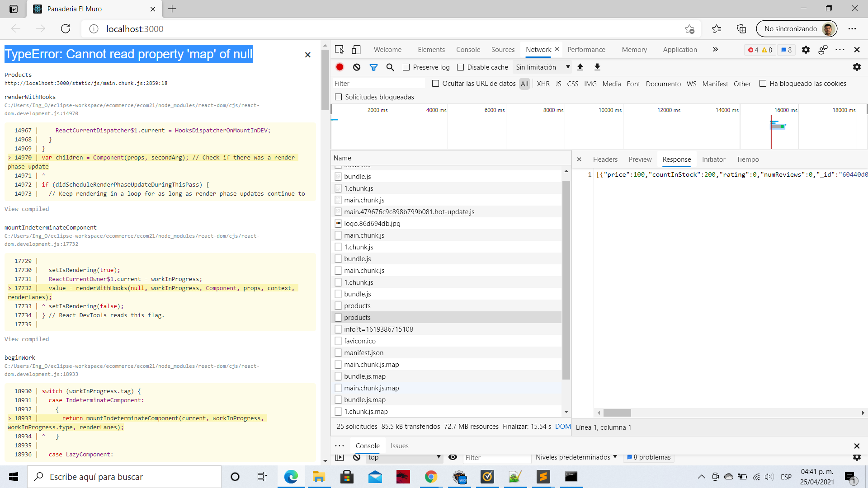Open the issues counter badge showing 8
Viewport: 868px width, 488px height.
click(787, 50)
